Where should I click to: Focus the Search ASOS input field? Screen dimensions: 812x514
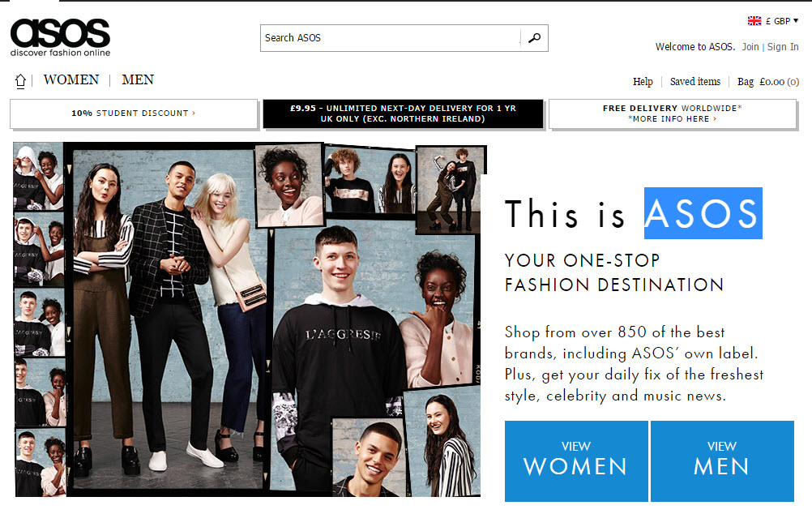click(391, 38)
